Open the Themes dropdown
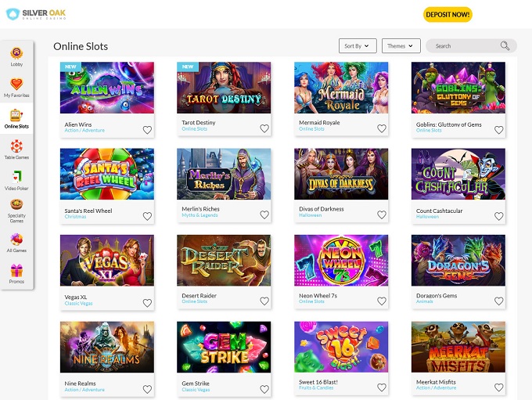Screen dimensions: 532x400 coord(401,46)
